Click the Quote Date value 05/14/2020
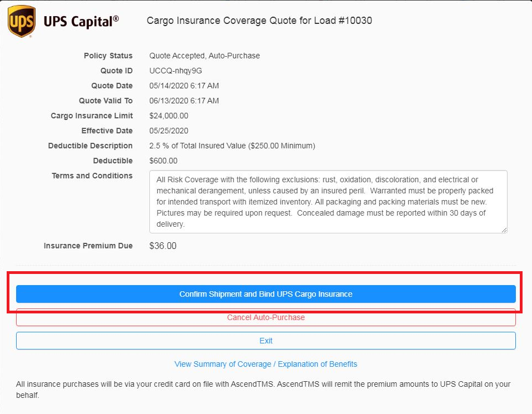Image resolution: width=532 pixels, height=414 pixels. click(x=184, y=86)
